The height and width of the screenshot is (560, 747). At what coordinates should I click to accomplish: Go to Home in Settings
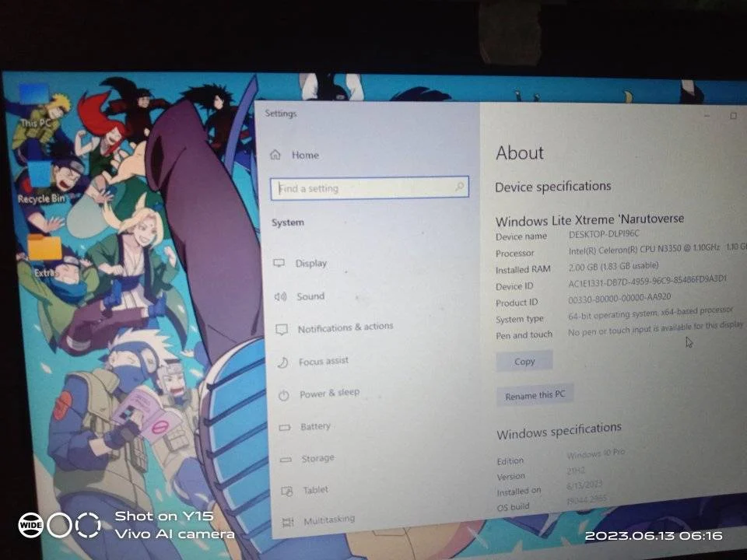coord(305,155)
